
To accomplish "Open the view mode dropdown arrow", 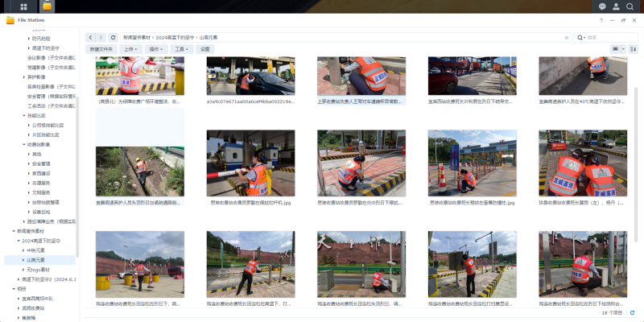I will [x=621, y=49].
